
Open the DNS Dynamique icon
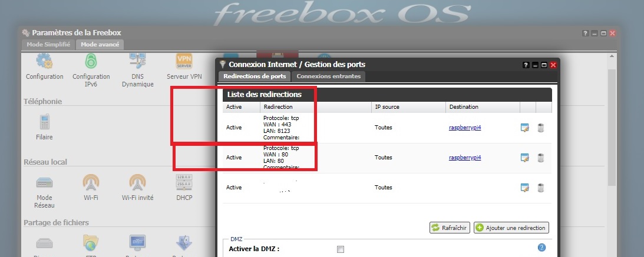coord(137,62)
